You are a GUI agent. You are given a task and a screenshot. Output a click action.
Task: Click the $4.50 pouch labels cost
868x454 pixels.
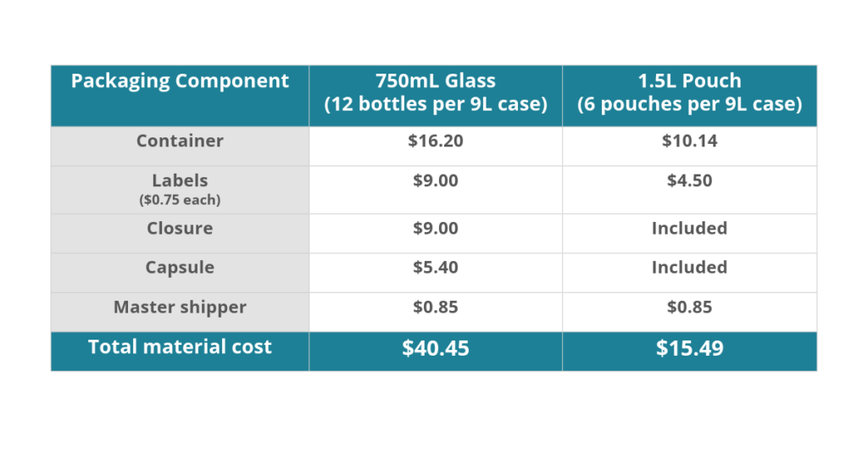(690, 190)
